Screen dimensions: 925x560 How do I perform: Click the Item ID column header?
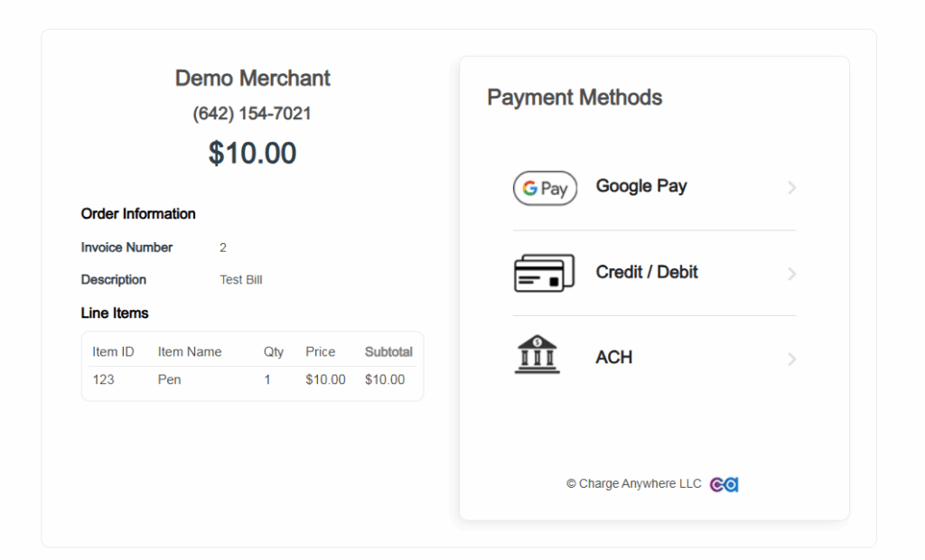113,352
